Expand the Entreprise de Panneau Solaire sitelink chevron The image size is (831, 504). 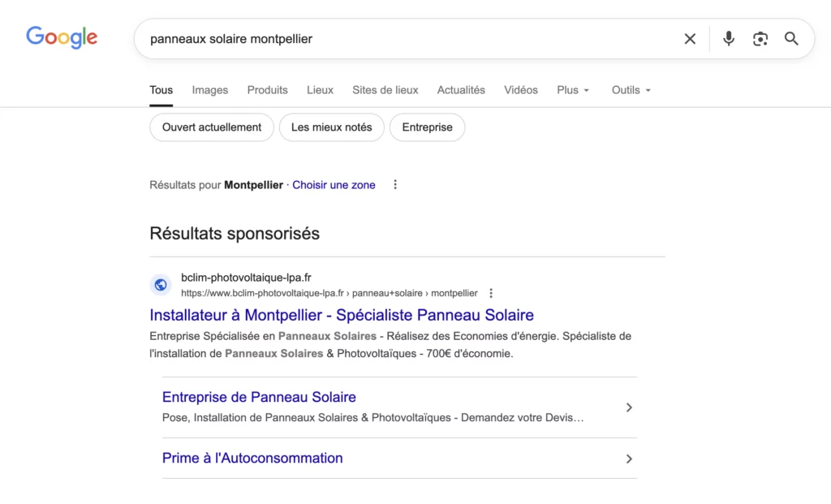[629, 407]
